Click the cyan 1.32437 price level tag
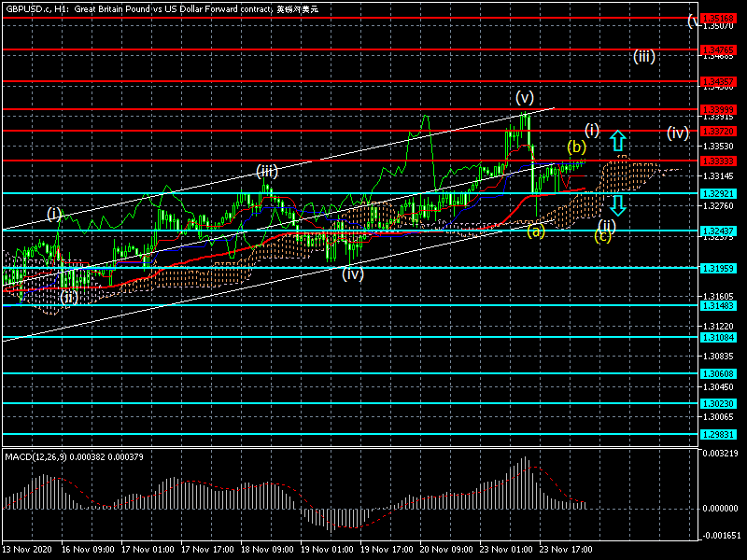Image resolution: width=747 pixels, height=560 pixels. pyautogui.click(x=718, y=230)
